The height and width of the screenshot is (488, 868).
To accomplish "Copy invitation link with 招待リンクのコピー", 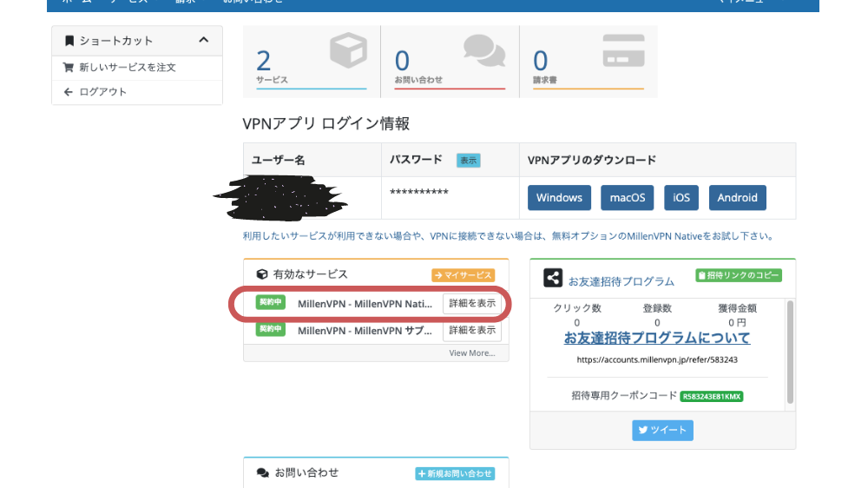I will 739,275.
